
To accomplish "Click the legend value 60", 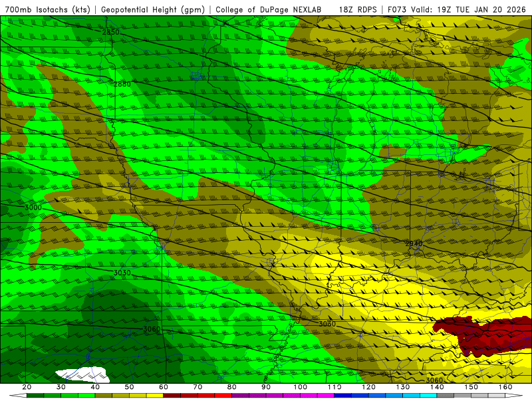I will click(164, 387).
